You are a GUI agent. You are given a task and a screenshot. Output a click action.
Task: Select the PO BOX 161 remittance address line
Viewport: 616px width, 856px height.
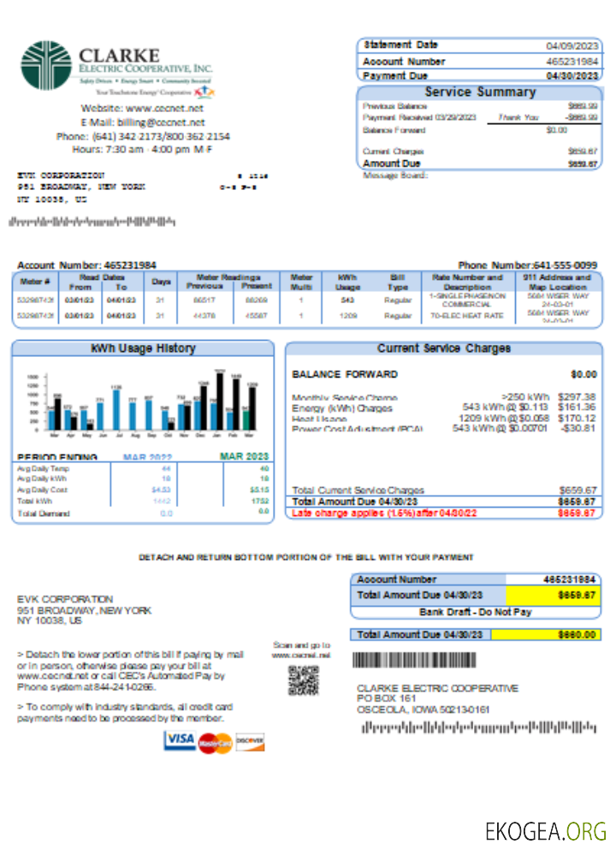[x=387, y=698]
